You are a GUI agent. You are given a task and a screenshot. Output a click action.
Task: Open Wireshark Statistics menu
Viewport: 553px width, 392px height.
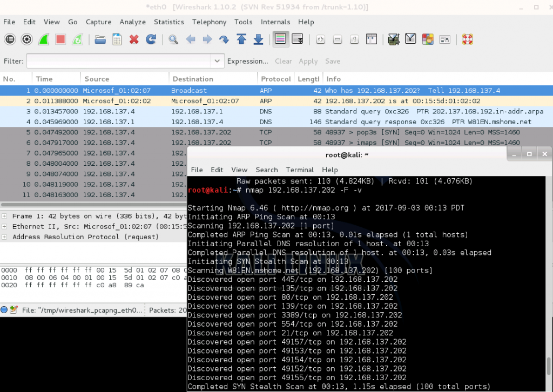[169, 22]
